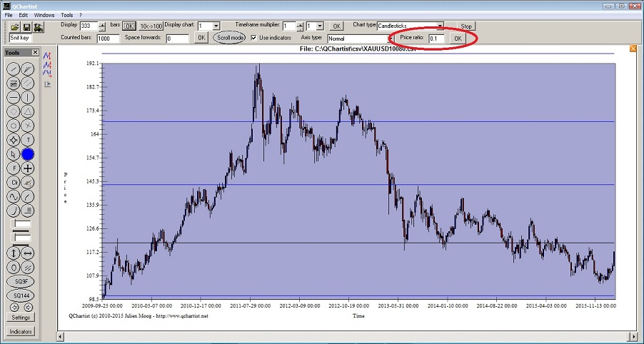The image size is (644, 344).
Task: Open the Windows menu
Action: click(x=44, y=15)
